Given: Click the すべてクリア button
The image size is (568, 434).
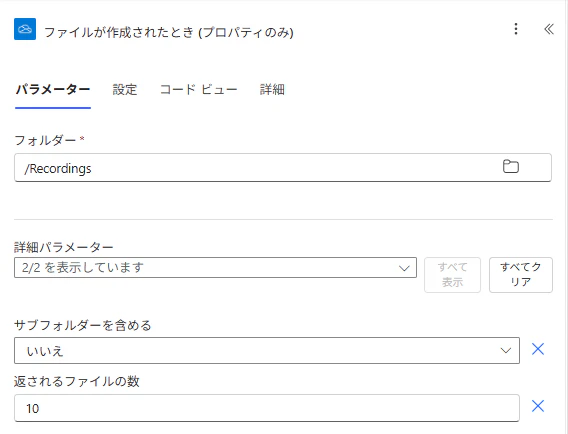Looking at the screenshot, I should (x=521, y=275).
